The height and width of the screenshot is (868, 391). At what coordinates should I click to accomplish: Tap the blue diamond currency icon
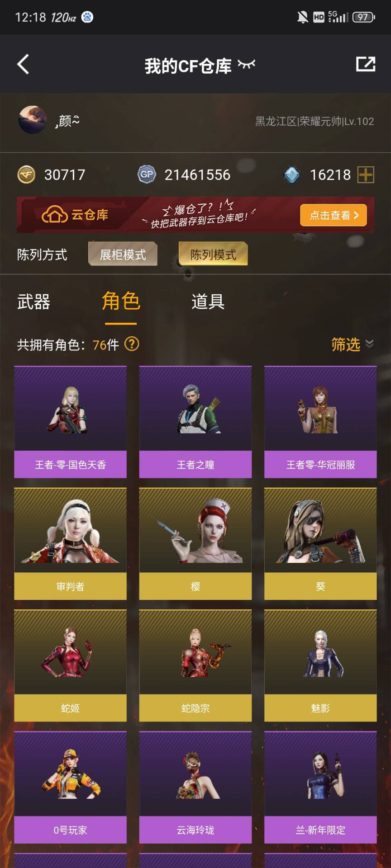tap(291, 175)
